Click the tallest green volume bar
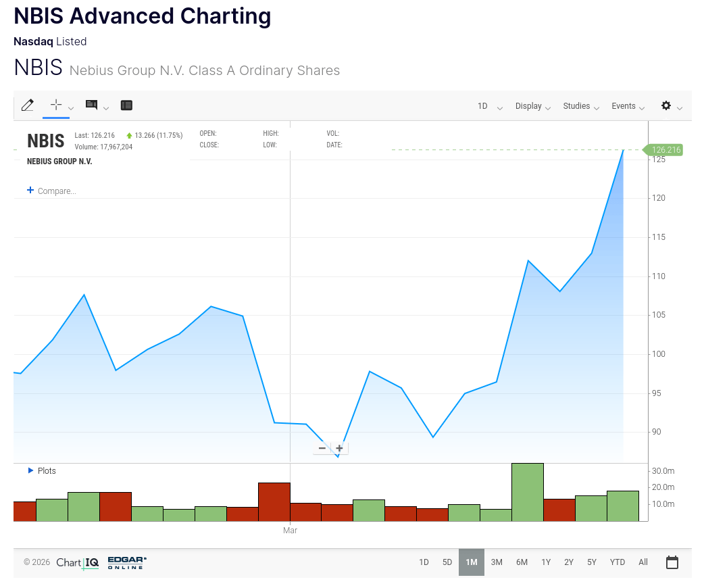 point(528,492)
